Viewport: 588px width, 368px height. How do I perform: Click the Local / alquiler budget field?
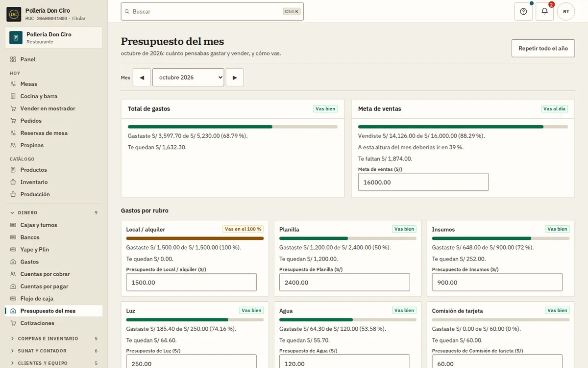pyautogui.click(x=192, y=282)
